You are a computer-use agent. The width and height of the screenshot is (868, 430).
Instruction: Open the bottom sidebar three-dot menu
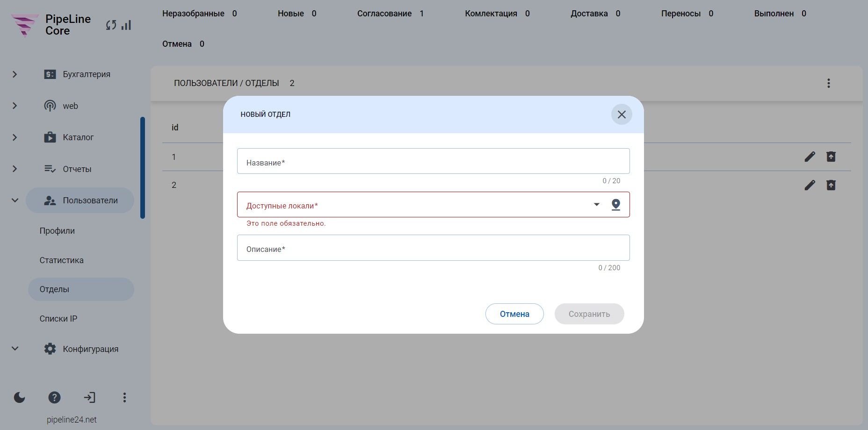[124, 398]
